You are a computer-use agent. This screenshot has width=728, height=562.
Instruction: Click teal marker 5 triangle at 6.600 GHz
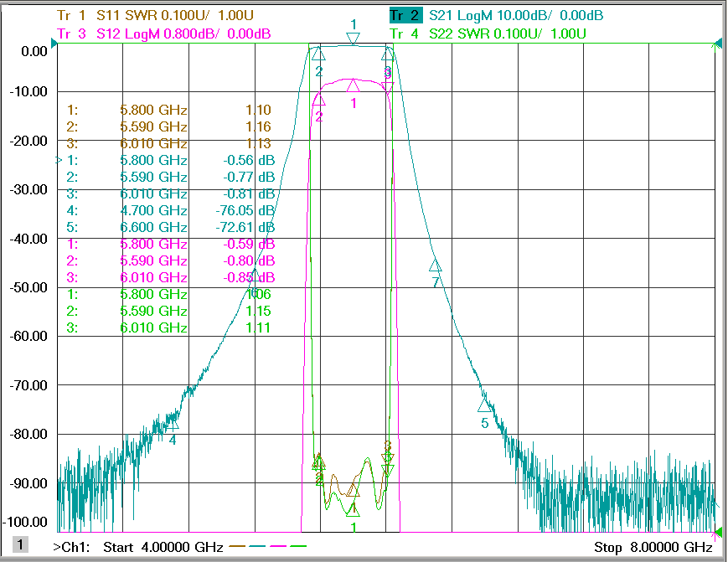(x=484, y=406)
